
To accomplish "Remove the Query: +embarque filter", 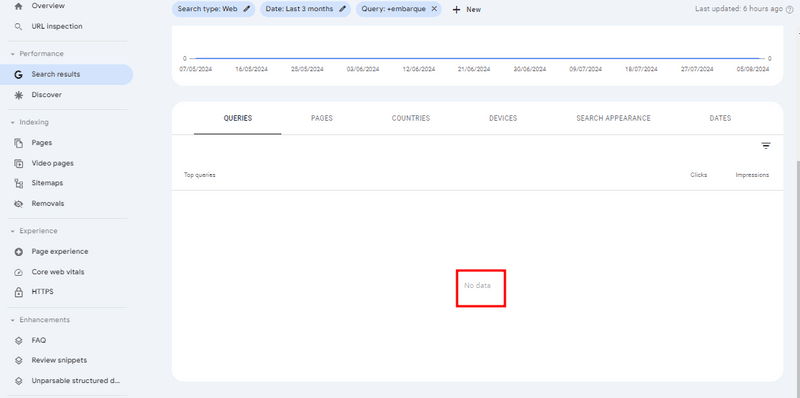I will coord(434,9).
